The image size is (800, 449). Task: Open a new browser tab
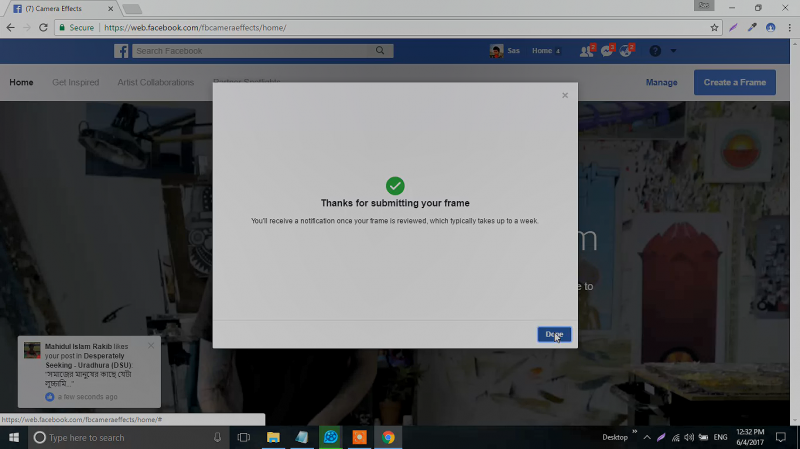[x=132, y=9]
